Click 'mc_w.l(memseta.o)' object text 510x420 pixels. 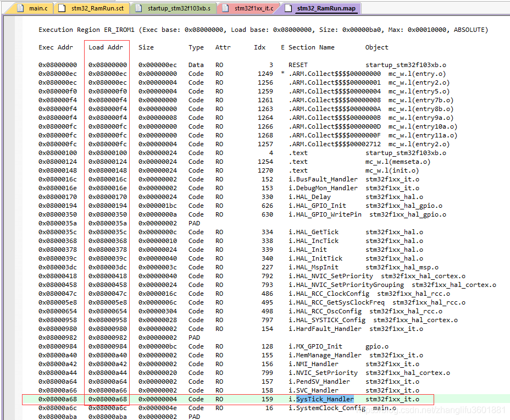coord(398,162)
